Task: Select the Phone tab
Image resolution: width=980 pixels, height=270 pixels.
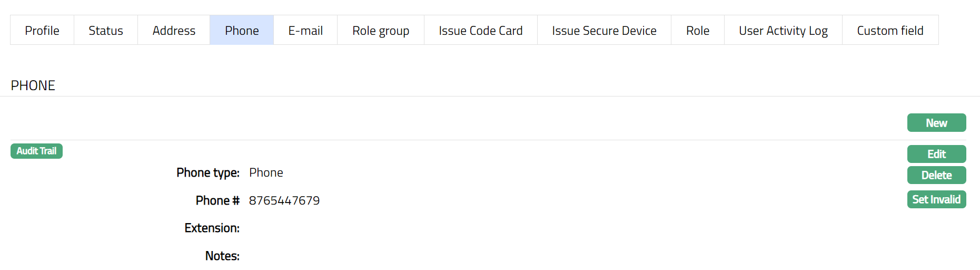Action: pos(242,31)
